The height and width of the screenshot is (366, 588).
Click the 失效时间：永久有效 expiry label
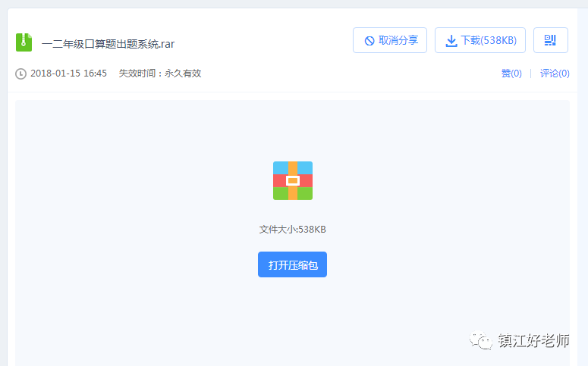pyautogui.click(x=159, y=74)
